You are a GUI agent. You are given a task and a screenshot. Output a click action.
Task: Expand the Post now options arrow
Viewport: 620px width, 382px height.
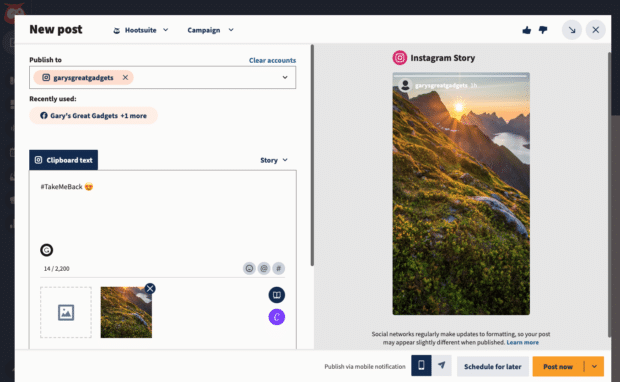click(x=594, y=367)
